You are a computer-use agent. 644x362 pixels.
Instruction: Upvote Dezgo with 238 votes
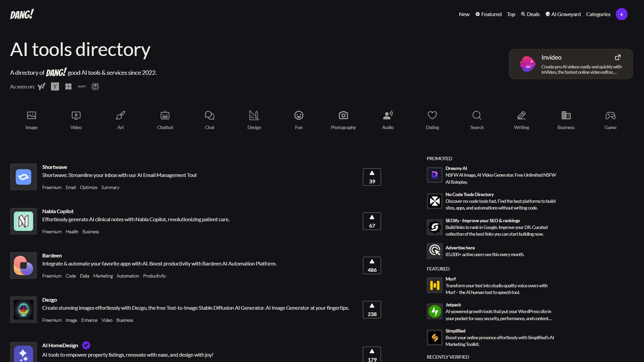pos(372,310)
